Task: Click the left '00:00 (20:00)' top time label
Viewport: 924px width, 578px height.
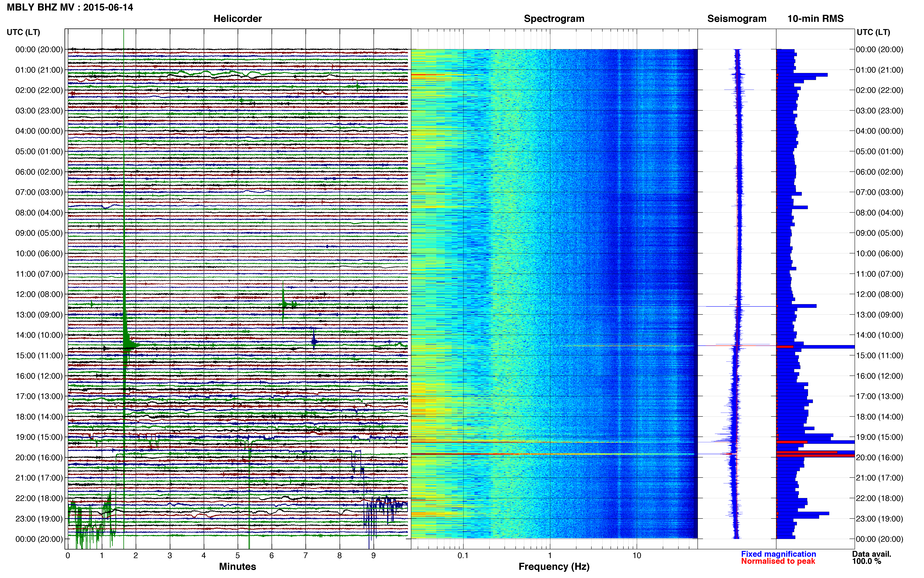Action: [x=39, y=49]
